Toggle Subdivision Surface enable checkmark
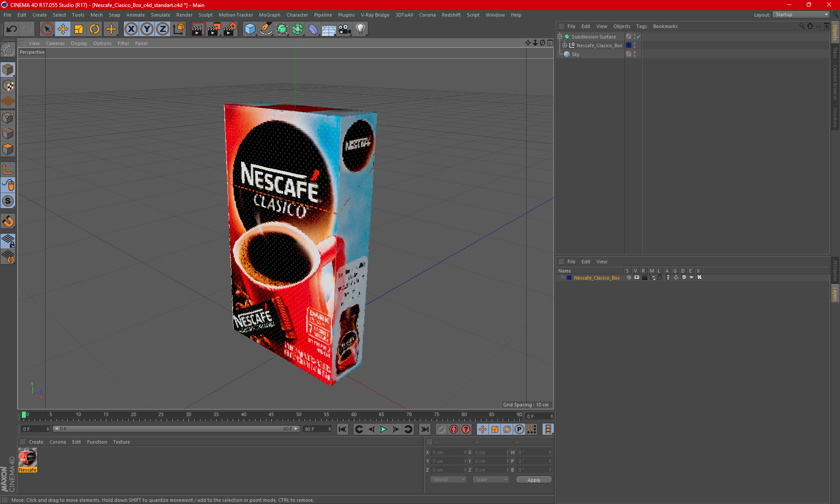This screenshot has height=504, width=840. [x=639, y=37]
